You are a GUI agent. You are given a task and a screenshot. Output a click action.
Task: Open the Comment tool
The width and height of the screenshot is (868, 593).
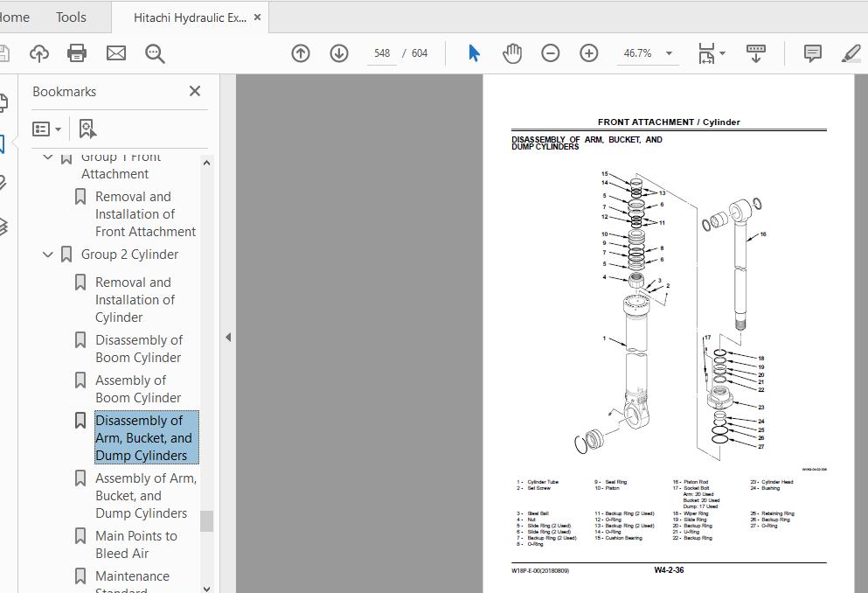pos(812,53)
